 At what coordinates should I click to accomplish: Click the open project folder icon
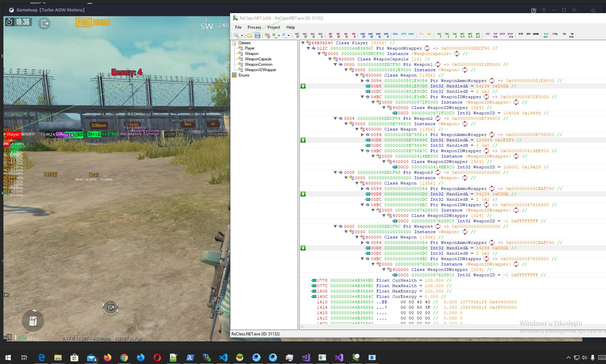(x=250, y=35)
